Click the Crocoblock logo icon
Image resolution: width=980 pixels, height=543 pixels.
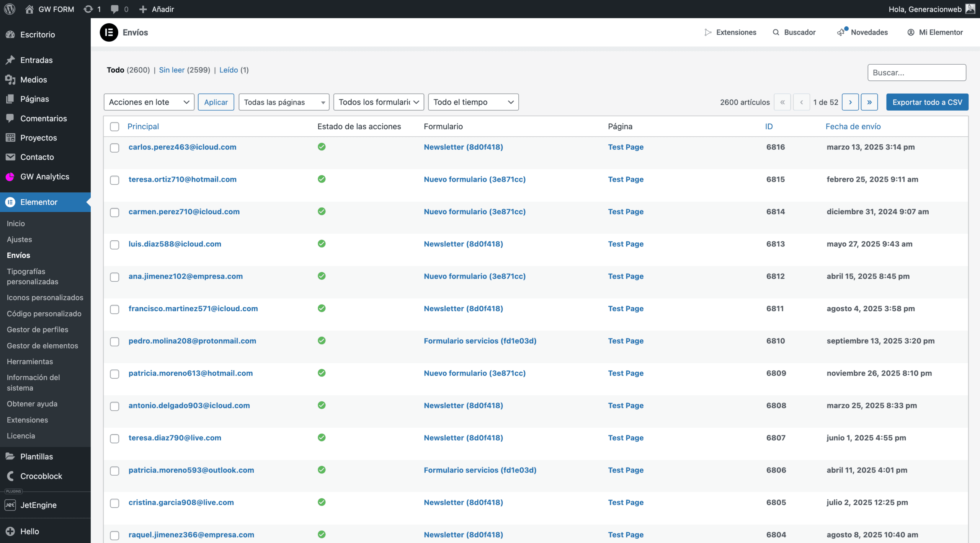(x=10, y=476)
